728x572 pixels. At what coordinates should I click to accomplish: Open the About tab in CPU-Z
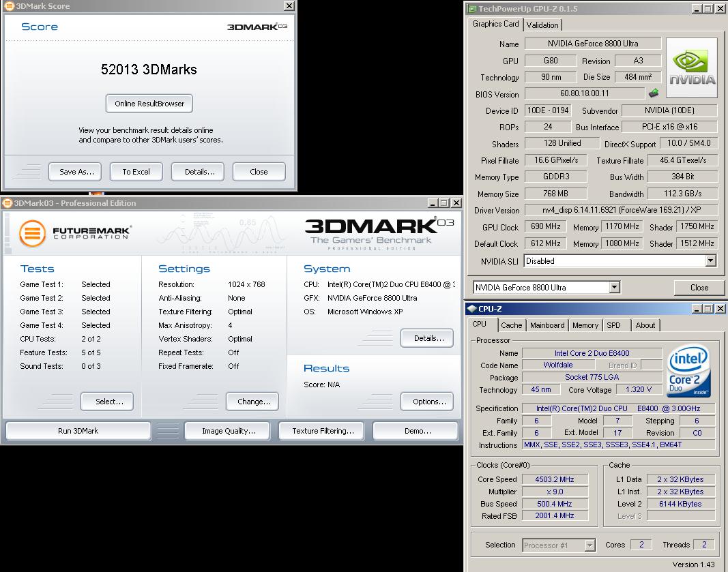tap(645, 325)
